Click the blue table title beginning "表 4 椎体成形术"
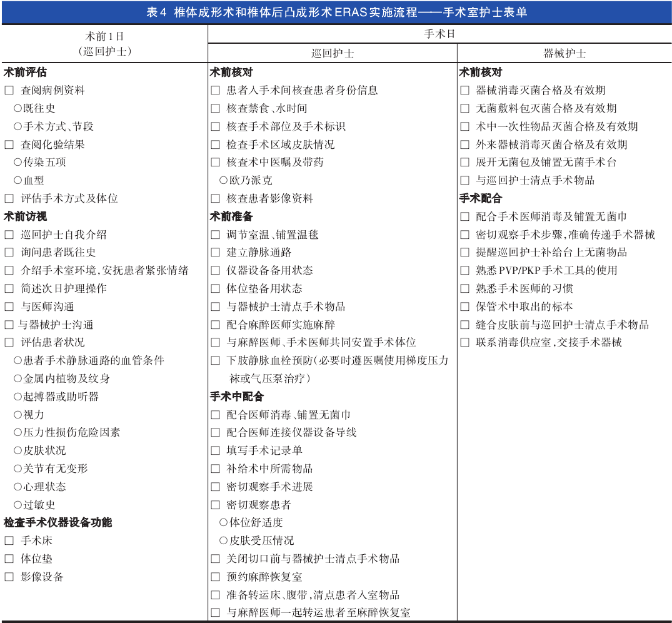Screen dimensions: 672x623 (336, 12)
